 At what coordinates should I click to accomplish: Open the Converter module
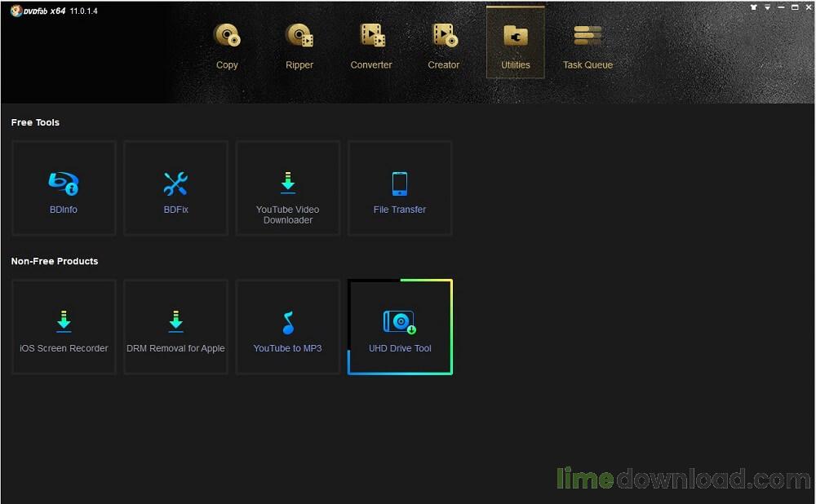click(371, 46)
